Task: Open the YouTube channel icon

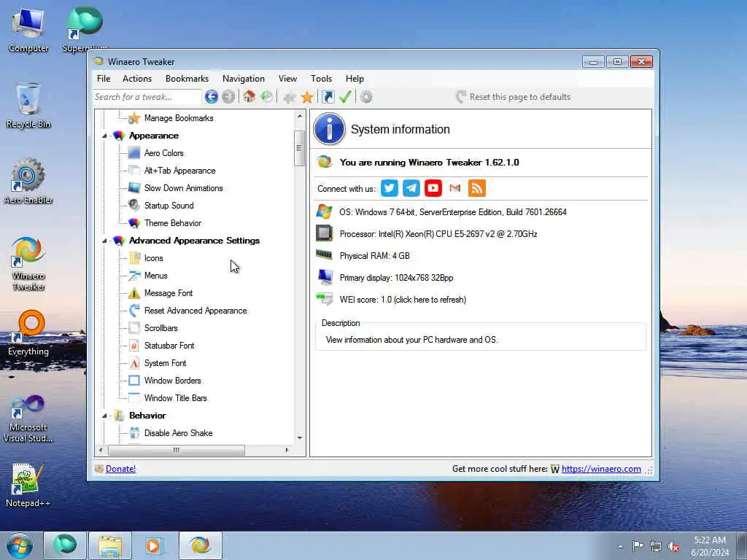Action: pyautogui.click(x=433, y=188)
